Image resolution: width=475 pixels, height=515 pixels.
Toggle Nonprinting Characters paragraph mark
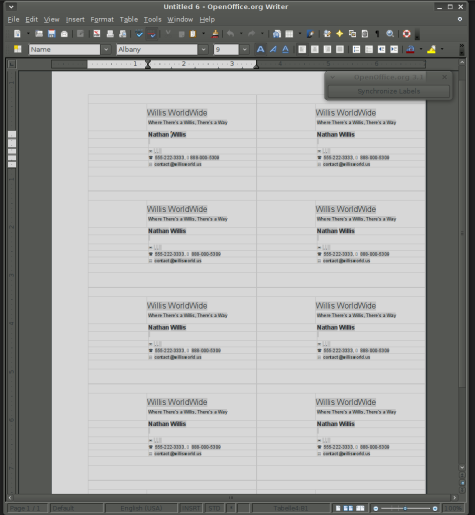[377, 34]
